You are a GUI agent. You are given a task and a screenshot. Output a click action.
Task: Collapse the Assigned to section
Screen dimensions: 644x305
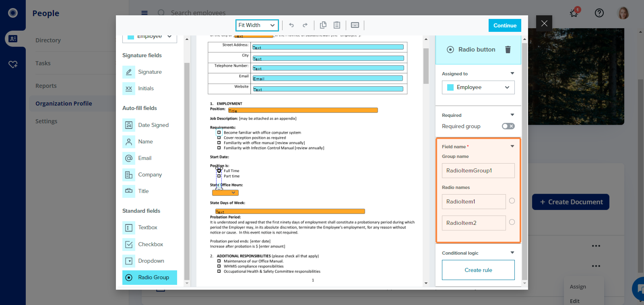coord(512,73)
